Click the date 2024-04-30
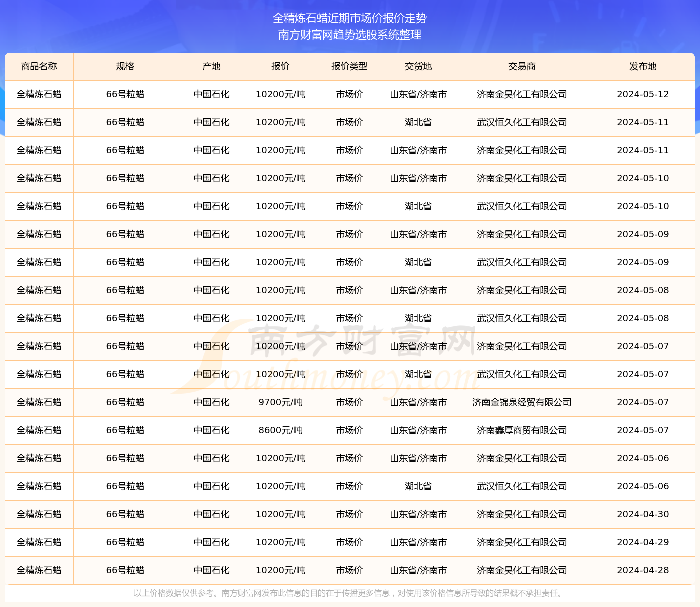 [643, 514]
